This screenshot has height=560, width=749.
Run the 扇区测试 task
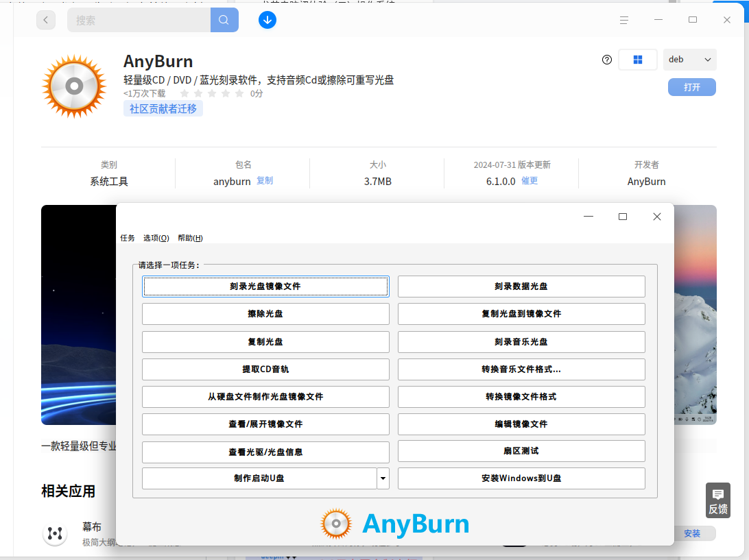coord(521,451)
